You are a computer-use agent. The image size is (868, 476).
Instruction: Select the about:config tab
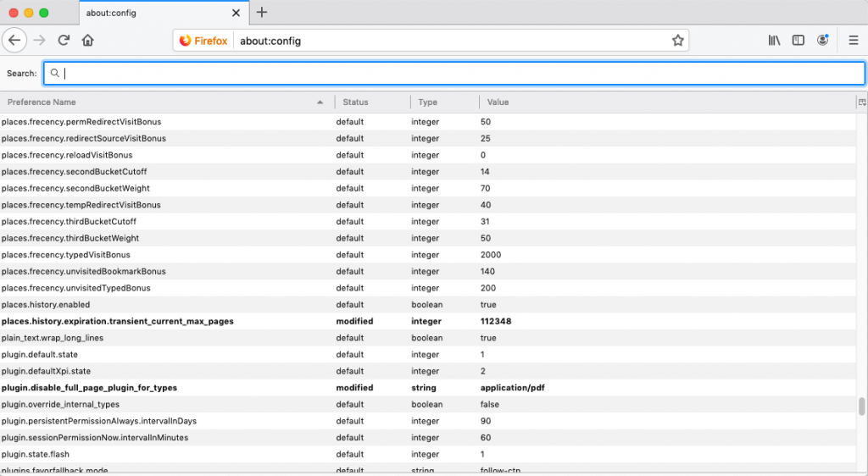(x=161, y=14)
